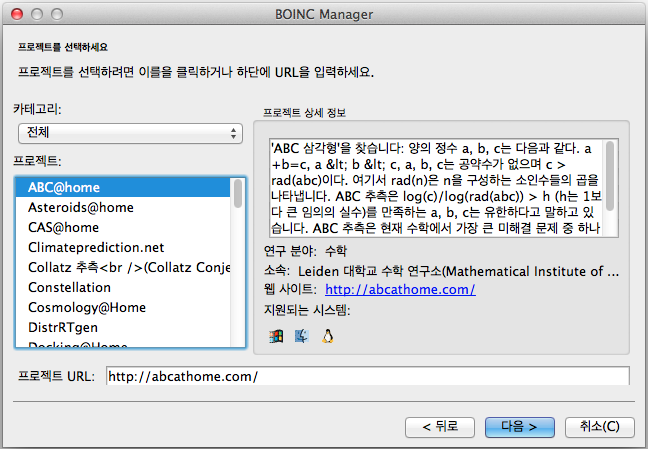
Task: Select Climateprediction.net project
Action: (x=123, y=247)
